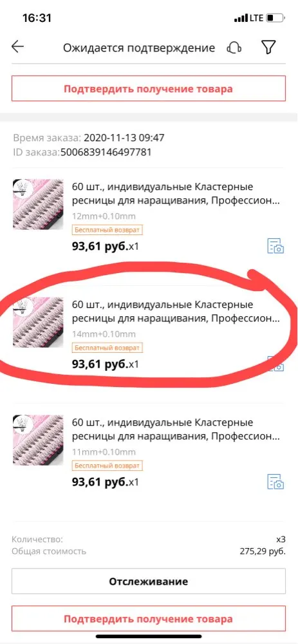298x644 pixels.
Task: Open 11mm eyelash product thumbnail
Action: pyautogui.click(x=38, y=440)
